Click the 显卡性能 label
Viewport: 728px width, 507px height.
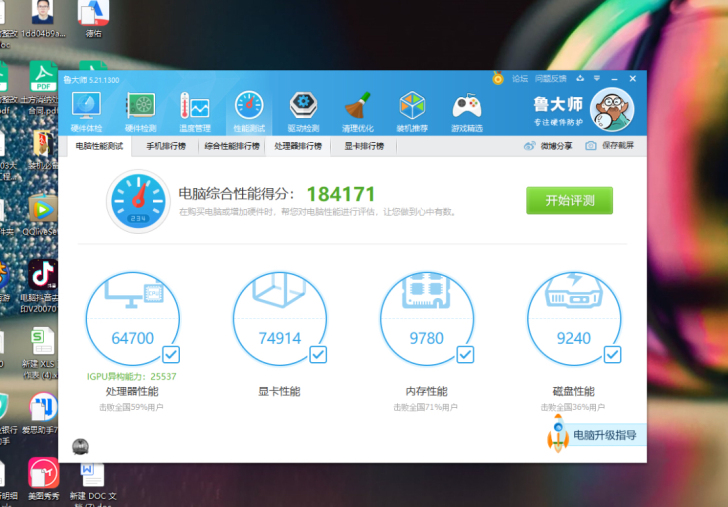279,391
